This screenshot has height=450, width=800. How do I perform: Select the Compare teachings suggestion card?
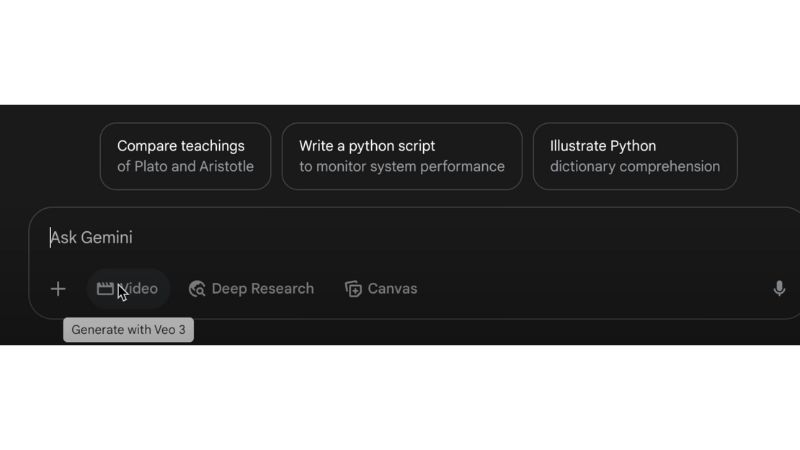[x=185, y=156]
